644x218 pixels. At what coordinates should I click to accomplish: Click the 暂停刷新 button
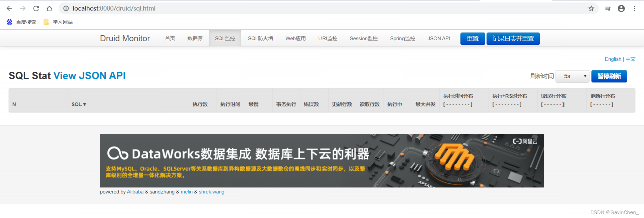click(609, 76)
